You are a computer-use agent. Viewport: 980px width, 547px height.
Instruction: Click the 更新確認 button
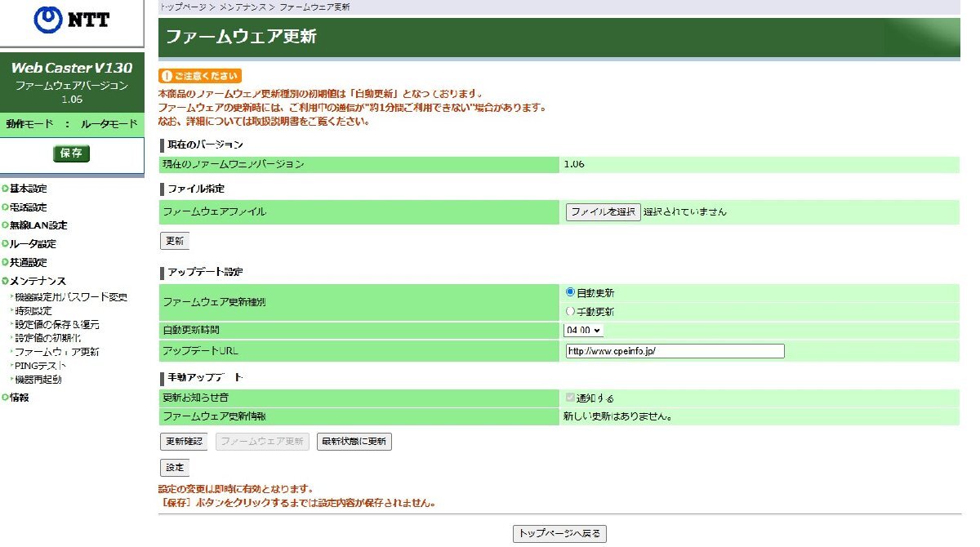184,442
